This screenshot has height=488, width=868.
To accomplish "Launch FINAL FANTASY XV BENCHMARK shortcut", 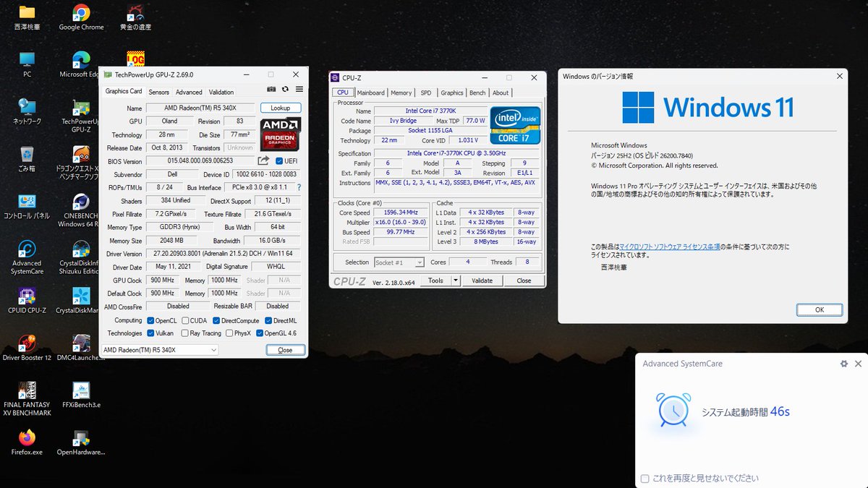I will tap(27, 399).
